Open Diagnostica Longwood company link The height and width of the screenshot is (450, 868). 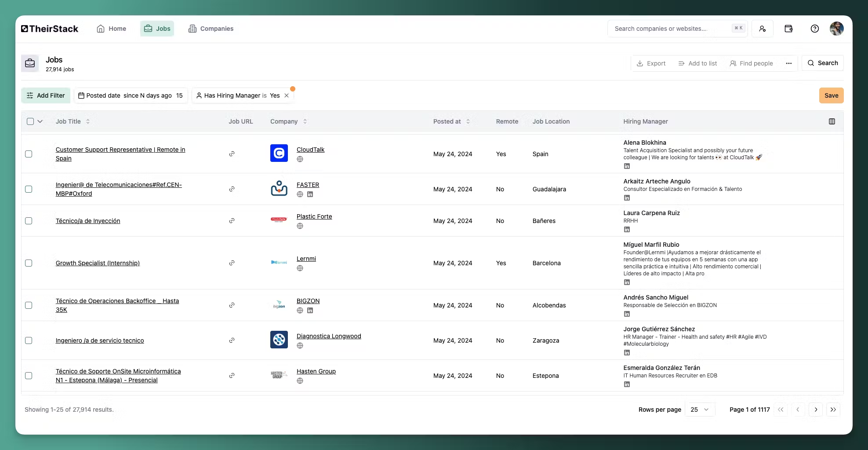(328, 336)
